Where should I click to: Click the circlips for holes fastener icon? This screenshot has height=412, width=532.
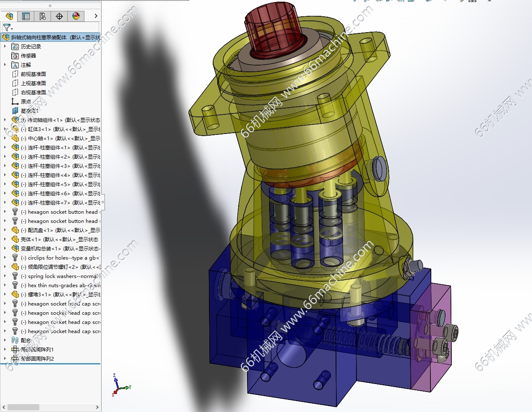(15, 258)
